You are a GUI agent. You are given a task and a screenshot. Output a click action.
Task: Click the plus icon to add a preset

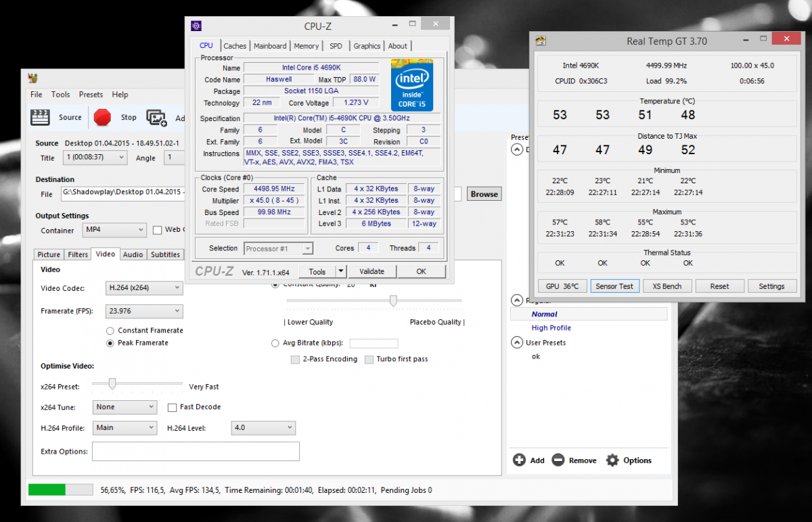(519, 460)
